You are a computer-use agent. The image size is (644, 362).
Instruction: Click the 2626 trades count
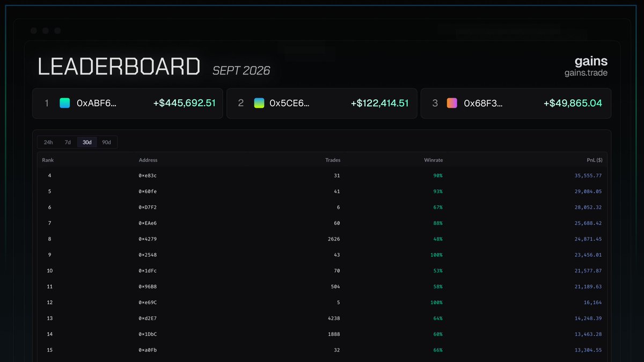pyautogui.click(x=333, y=239)
